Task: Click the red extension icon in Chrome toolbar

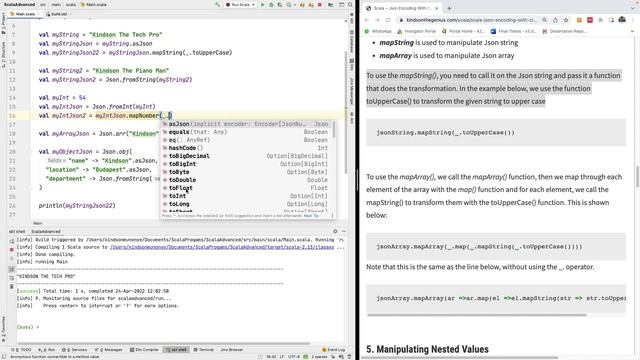Action: 590,20
